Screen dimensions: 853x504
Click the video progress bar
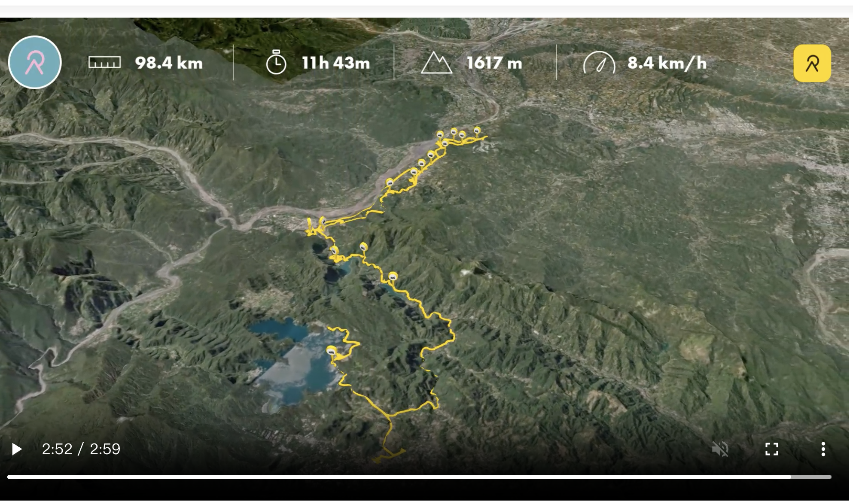pos(419,477)
